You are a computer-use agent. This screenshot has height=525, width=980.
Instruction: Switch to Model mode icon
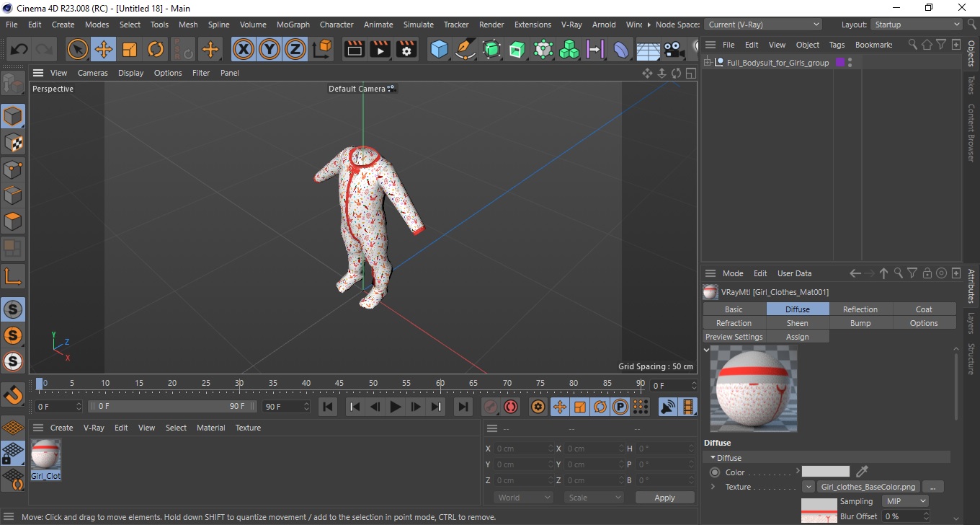point(13,116)
